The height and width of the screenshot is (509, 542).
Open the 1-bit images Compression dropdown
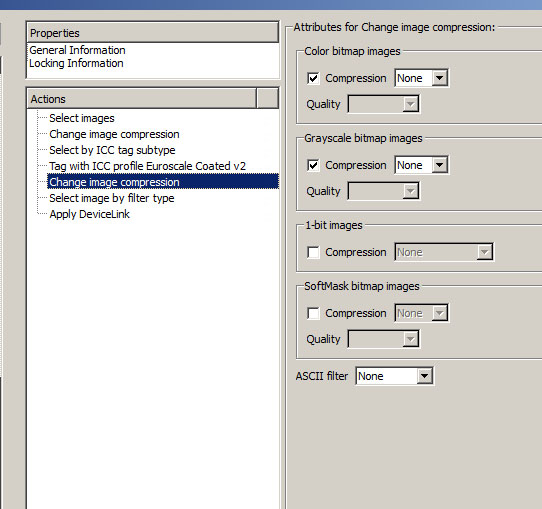pyautogui.click(x=444, y=252)
